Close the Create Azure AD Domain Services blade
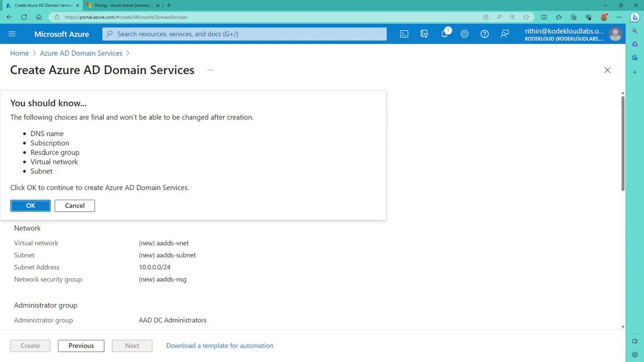The image size is (644, 362). click(x=607, y=70)
